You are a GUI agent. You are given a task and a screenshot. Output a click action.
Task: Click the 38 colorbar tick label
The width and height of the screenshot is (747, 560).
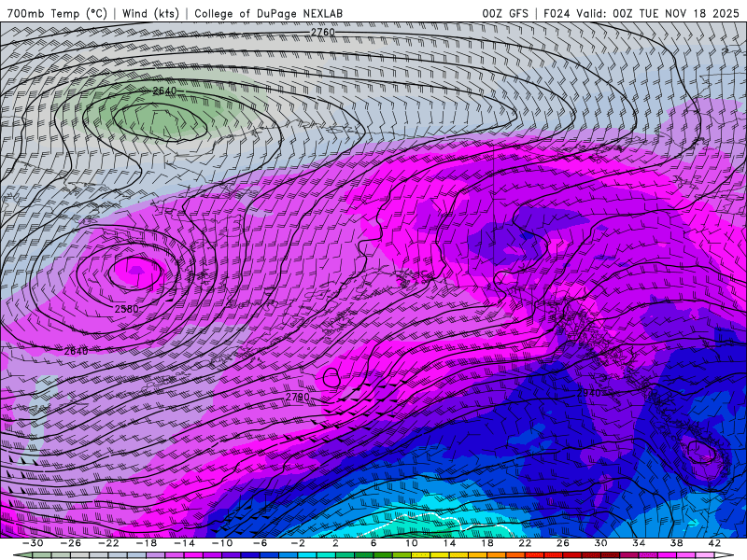pyautogui.click(x=676, y=543)
